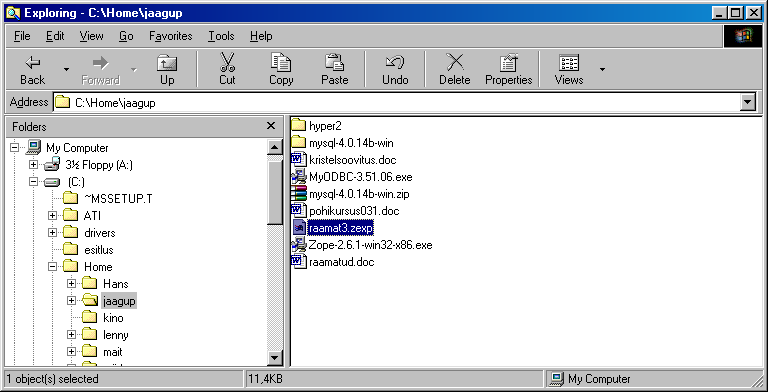Image resolution: width=768 pixels, height=392 pixels.
Task: Select the floppy drive icon
Action: coord(52,164)
